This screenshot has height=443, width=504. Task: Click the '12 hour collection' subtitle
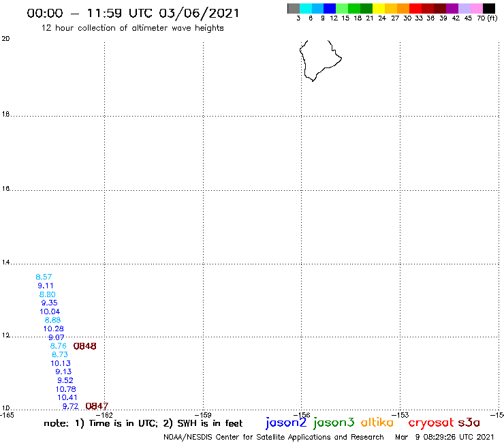tap(132, 28)
